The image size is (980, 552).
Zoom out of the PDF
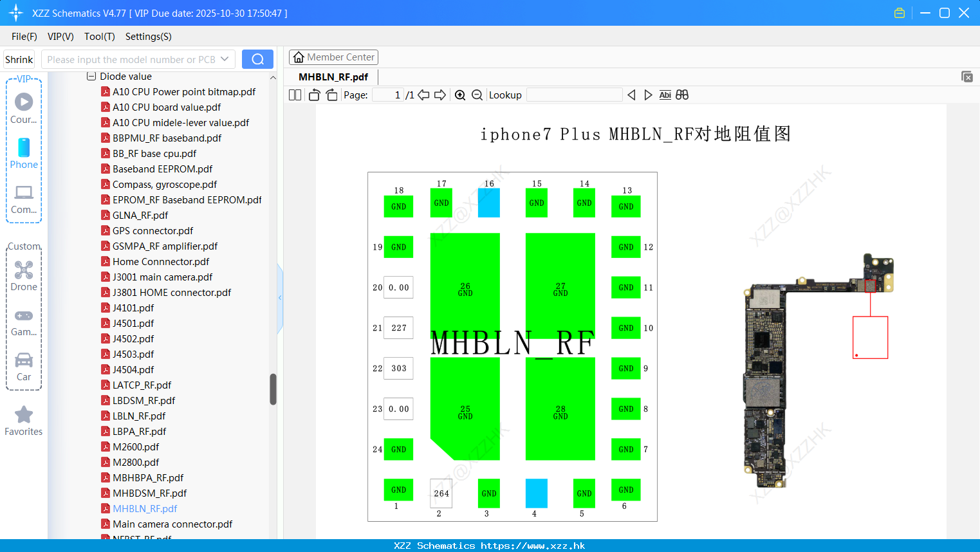[477, 95]
